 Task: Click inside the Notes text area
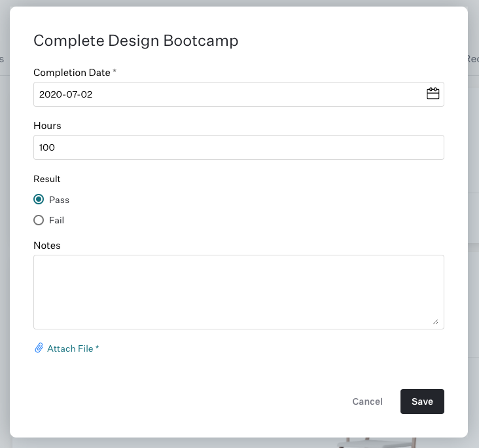click(x=239, y=292)
